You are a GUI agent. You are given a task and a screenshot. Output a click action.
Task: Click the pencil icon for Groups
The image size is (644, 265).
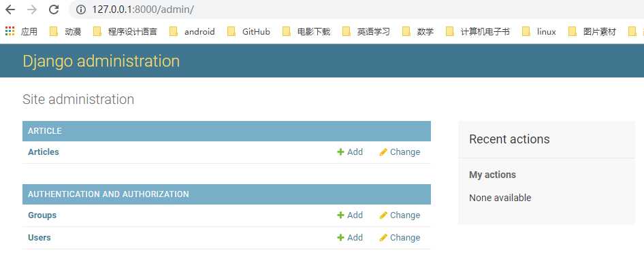coord(383,215)
